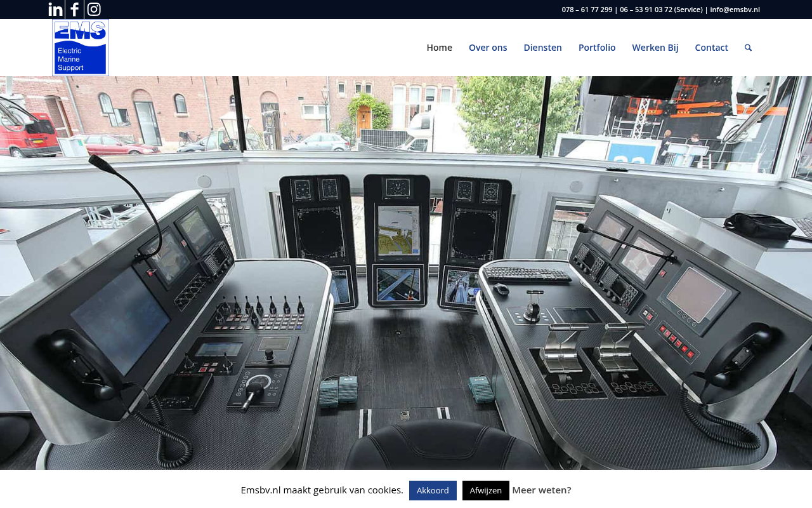
Task: Go to the Home menu item
Action: 439,48
